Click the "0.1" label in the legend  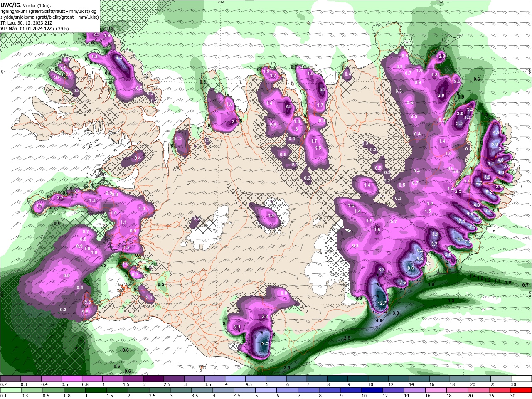tap(4, 396)
